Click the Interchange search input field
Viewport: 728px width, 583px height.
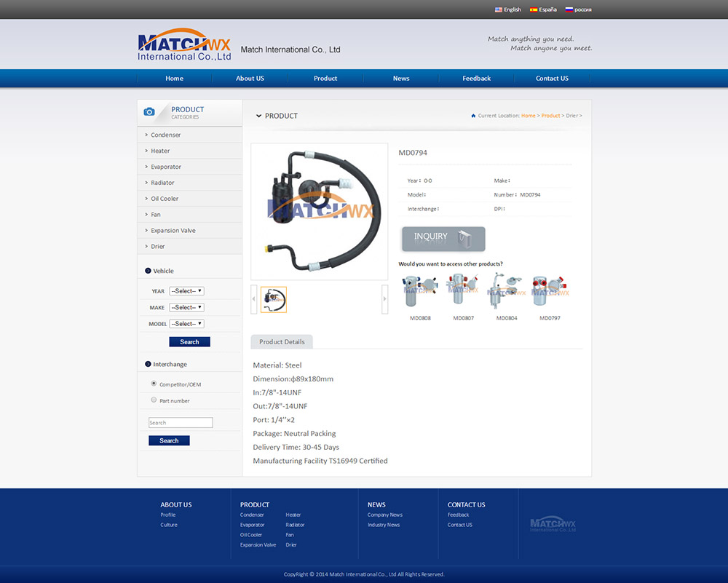pos(181,423)
